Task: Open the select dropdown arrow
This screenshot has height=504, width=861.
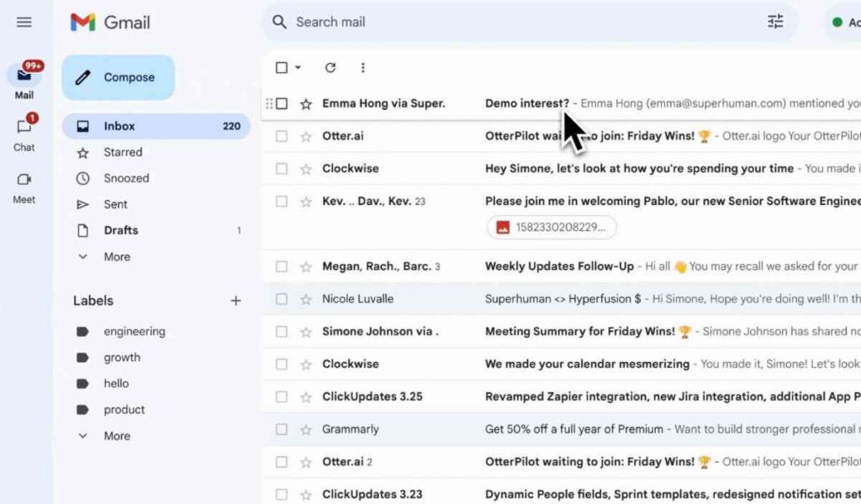Action: point(298,67)
